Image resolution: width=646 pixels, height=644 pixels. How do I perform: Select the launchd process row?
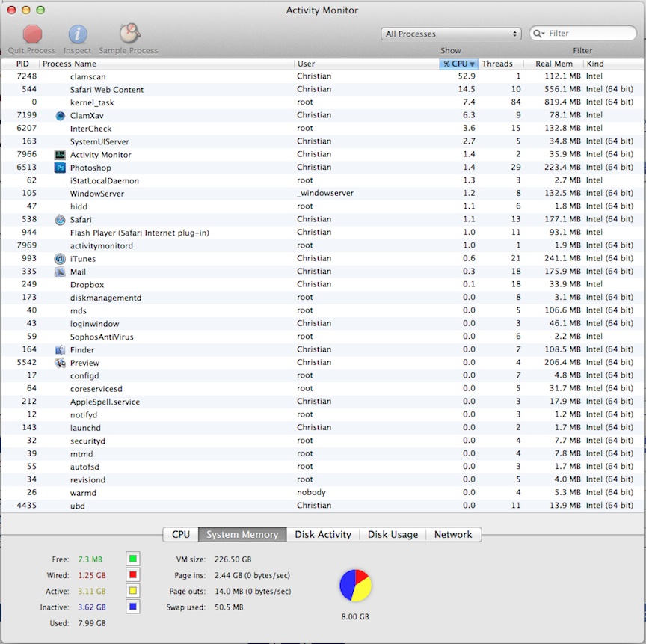coord(322,428)
